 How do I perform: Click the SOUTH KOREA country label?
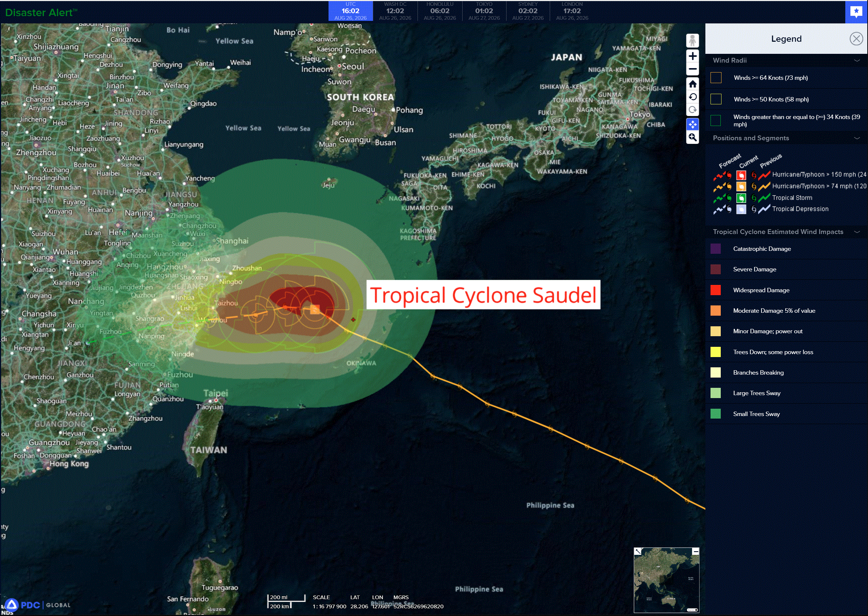(360, 97)
